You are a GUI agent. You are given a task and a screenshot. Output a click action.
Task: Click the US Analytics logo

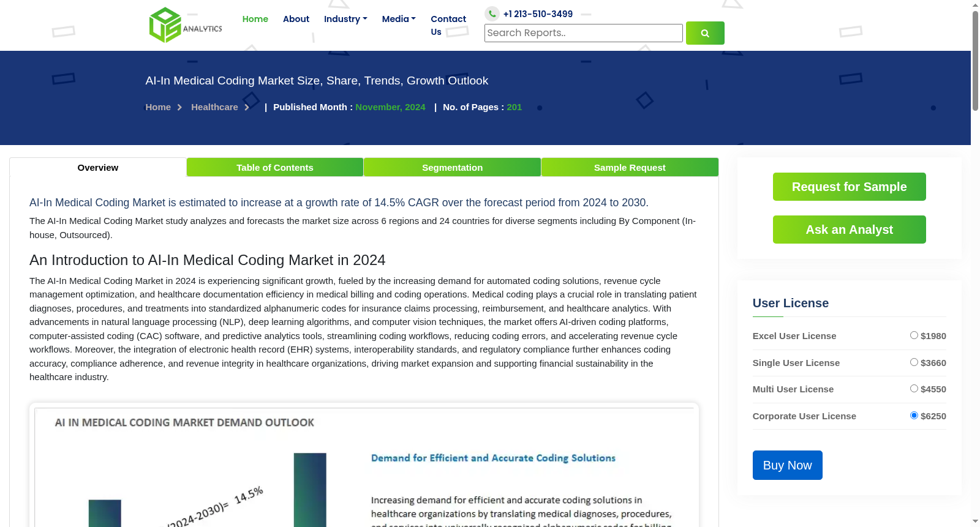point(186,25)
